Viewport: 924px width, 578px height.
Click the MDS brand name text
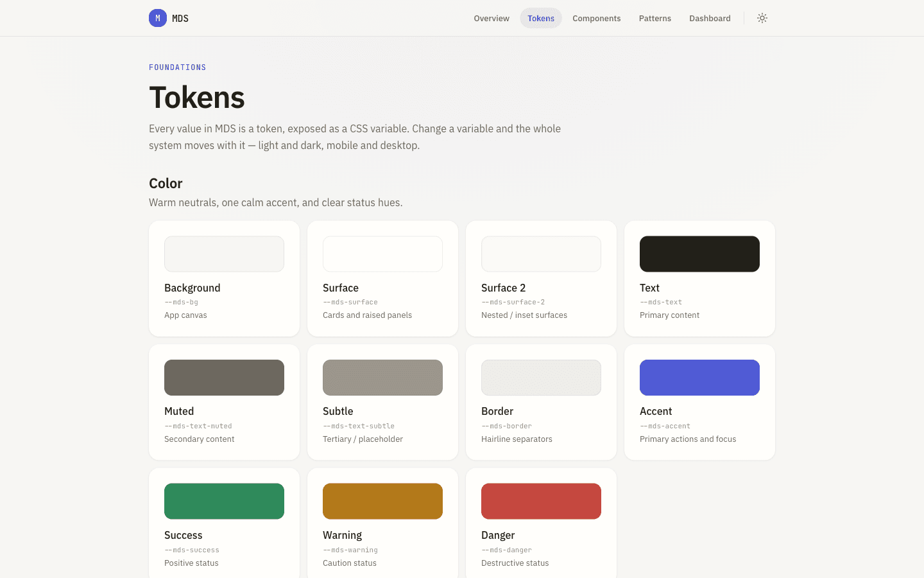[x=180, y=18]
